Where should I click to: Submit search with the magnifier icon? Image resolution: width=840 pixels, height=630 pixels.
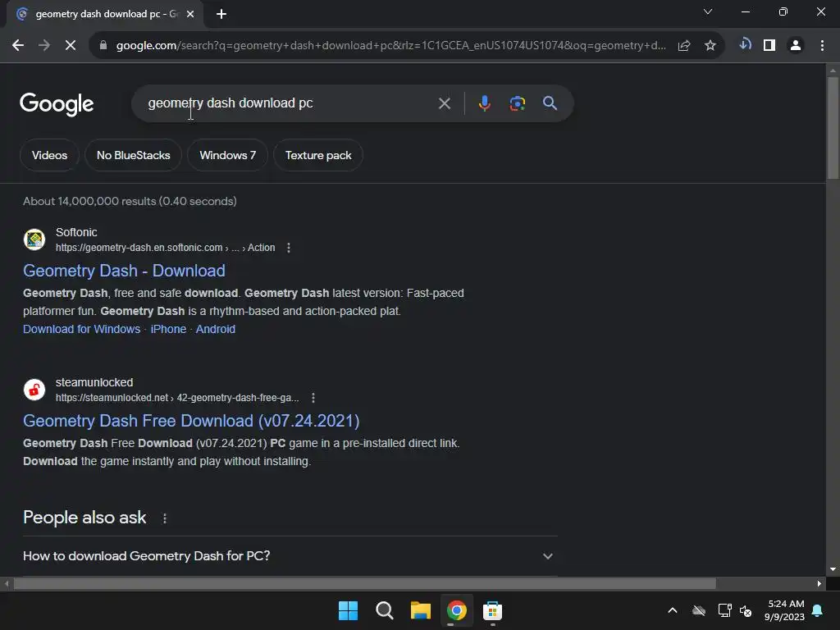(x=550, y=103)
